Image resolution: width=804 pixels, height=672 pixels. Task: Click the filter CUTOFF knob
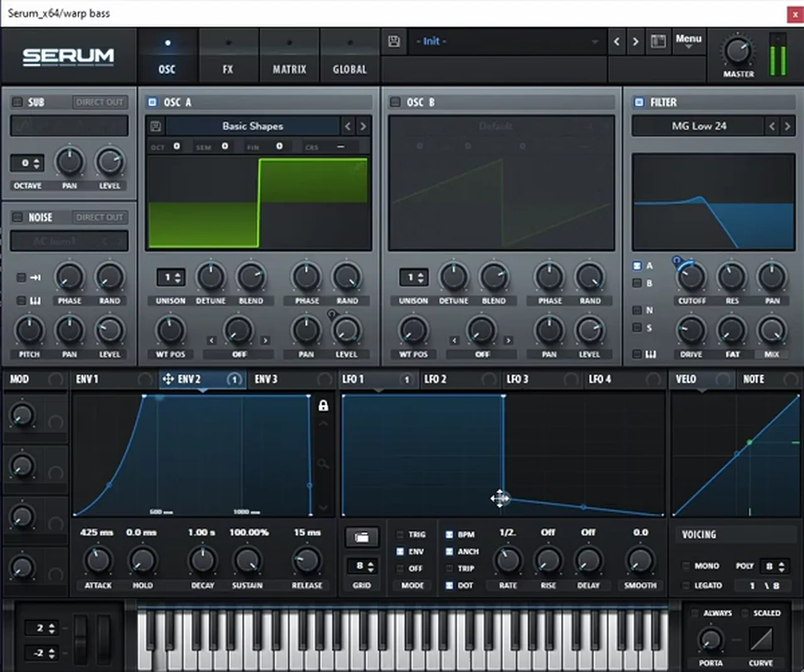(x=692, y=276)
